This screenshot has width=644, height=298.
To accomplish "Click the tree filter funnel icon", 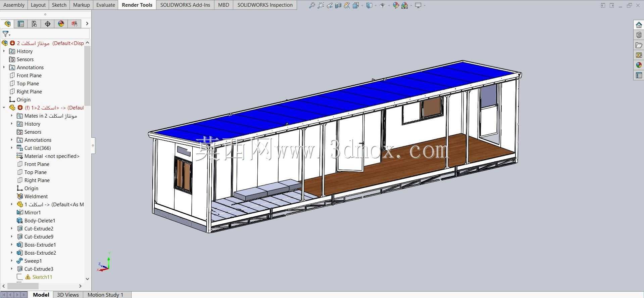I will pyautogui.click(x=6, y=34).
